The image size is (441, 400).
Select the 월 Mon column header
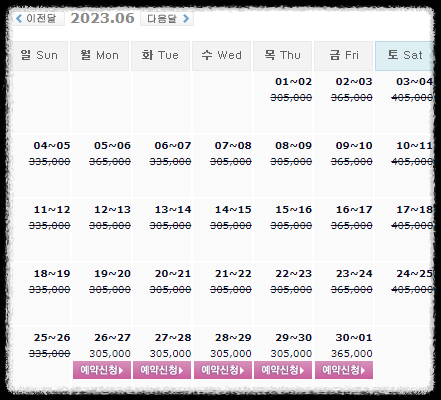tap(99, 56)
